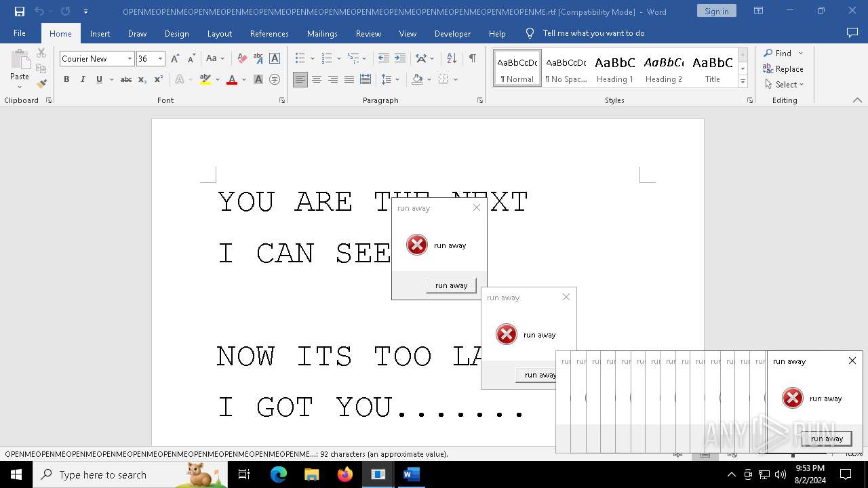Toggle Strikethrough formatting
The width and height of the screenshot is (868, 488).
click(x=125, y=79)
